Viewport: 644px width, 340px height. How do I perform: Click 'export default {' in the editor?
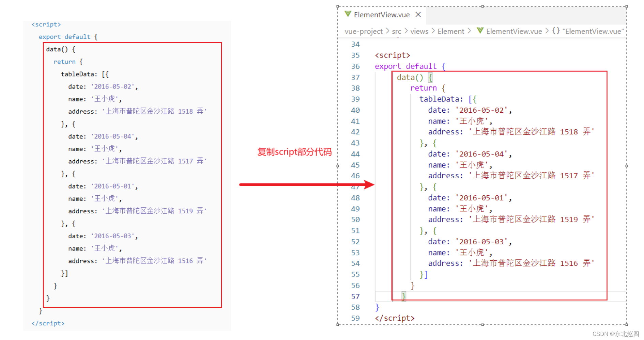tap(410, 66)
